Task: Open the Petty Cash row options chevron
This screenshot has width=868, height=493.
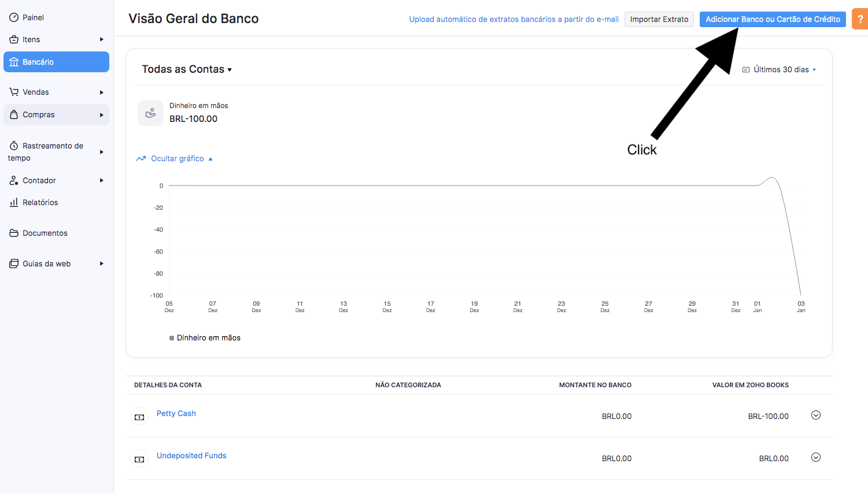Action: (x=816, y=415)
